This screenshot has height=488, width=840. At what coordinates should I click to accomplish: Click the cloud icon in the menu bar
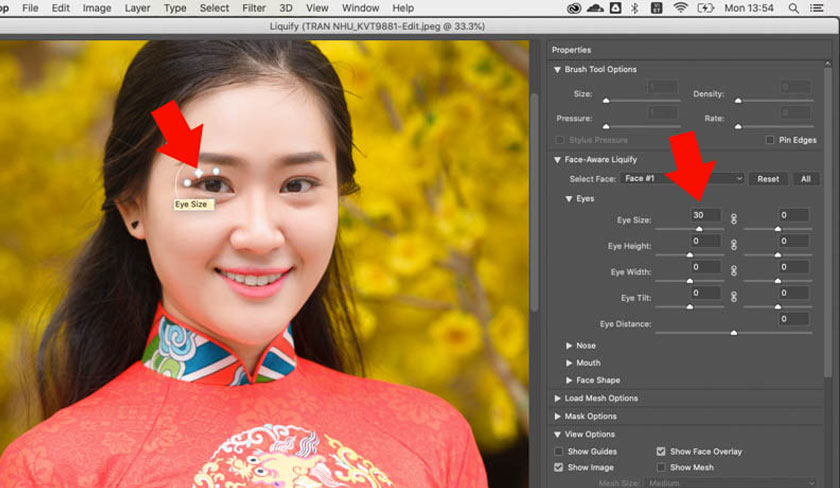pyautogui.click(x=595, y=8)
